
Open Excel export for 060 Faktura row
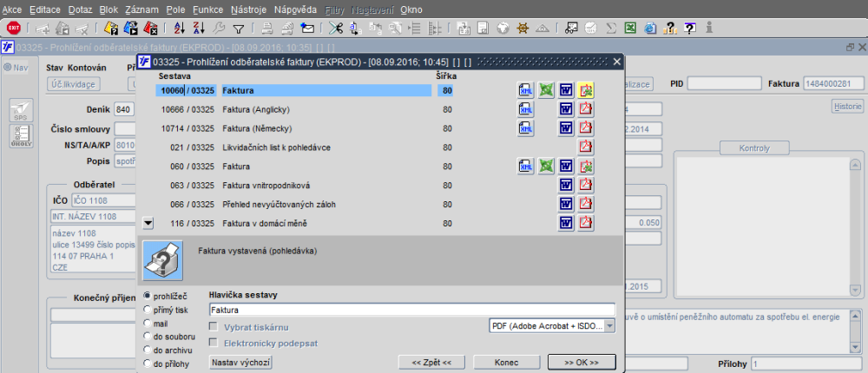546,166
